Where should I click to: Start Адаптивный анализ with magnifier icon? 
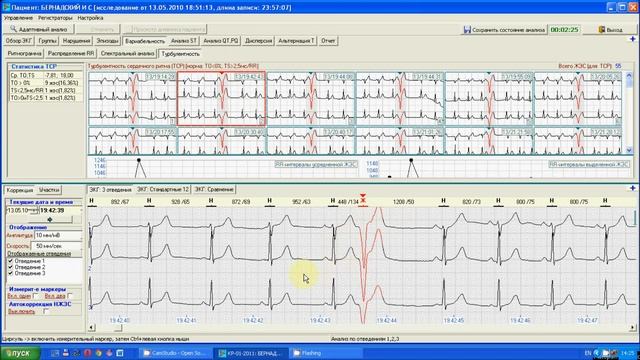(38, 29)
